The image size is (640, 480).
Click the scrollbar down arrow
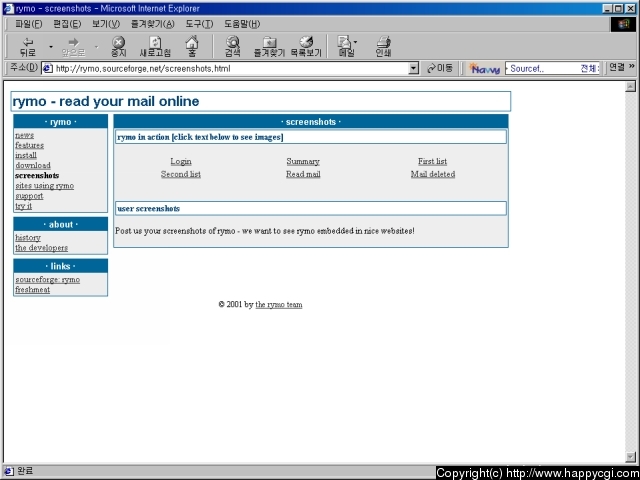coord(631,457)
